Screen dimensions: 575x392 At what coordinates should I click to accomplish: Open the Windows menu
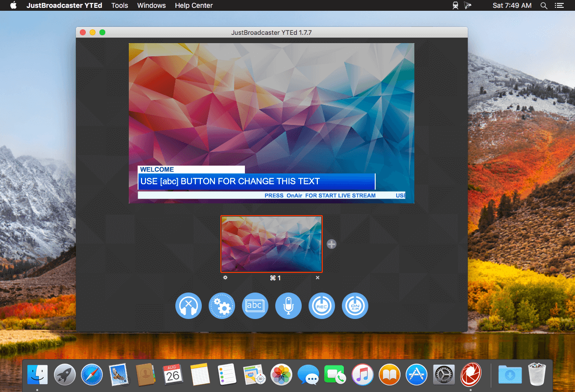151,5
